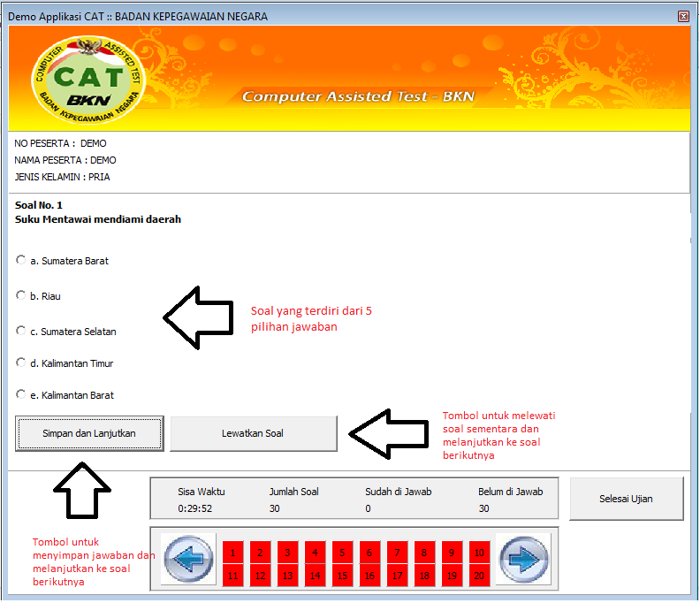This screenshot has height=603, width=700.
Task: Click the Belum di Jawab label
Action: click(x=510, y=492)
